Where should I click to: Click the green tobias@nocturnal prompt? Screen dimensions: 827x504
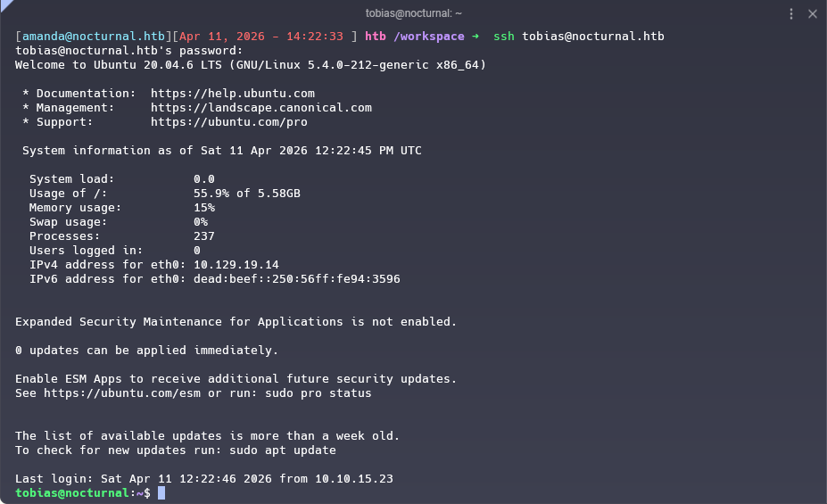point(71,493)
